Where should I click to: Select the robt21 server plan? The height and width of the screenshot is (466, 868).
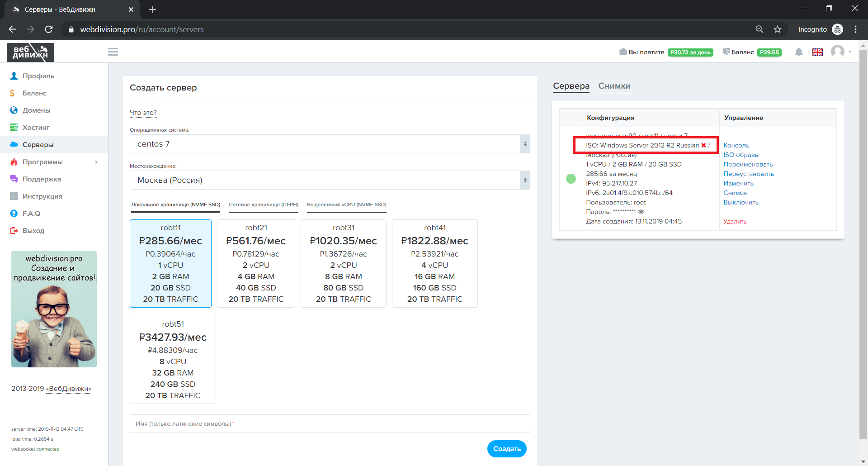click(x=256, y=263)
